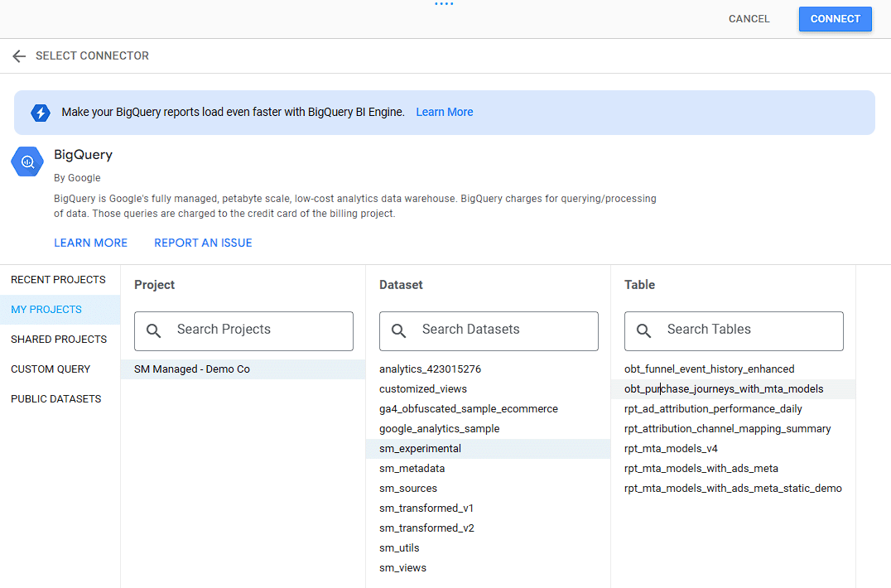Click the Table column heading

coord(639,285)
